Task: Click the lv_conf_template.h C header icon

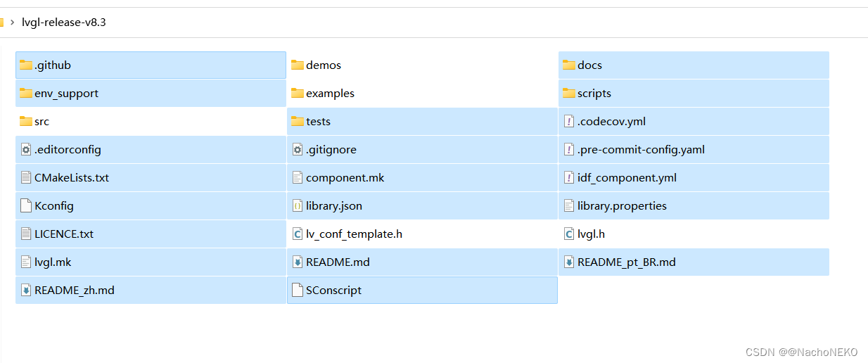Action: (298, 234)
